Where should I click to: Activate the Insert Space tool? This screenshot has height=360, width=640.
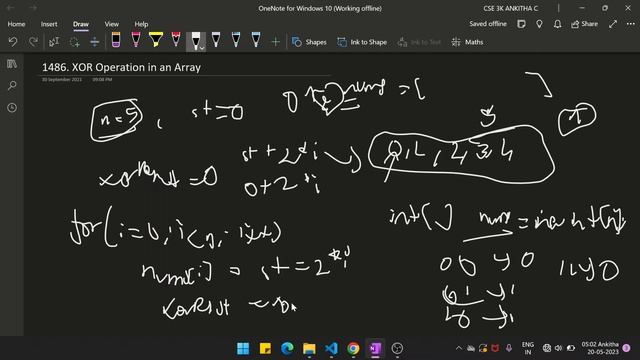(x=94, y=42)
